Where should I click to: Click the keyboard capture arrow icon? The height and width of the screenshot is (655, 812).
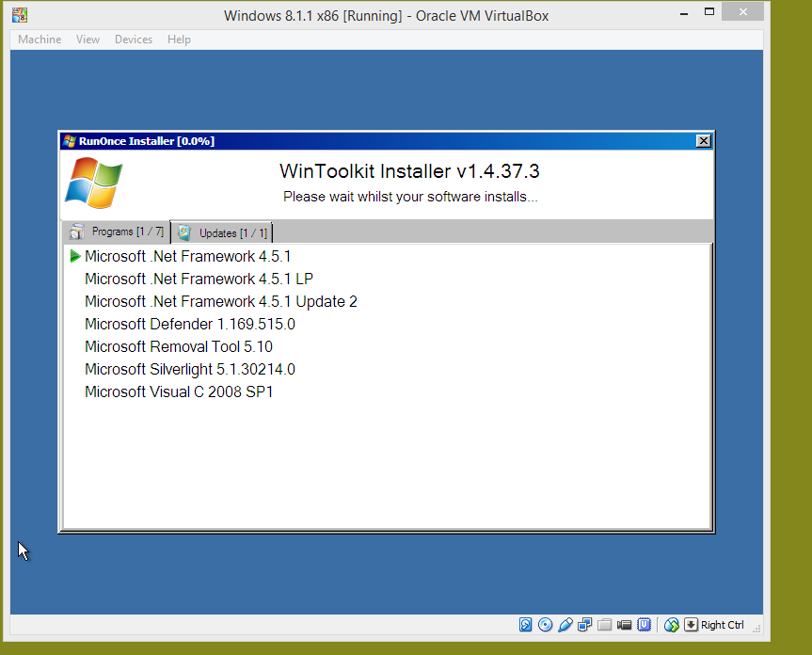(x=691, y=625)
